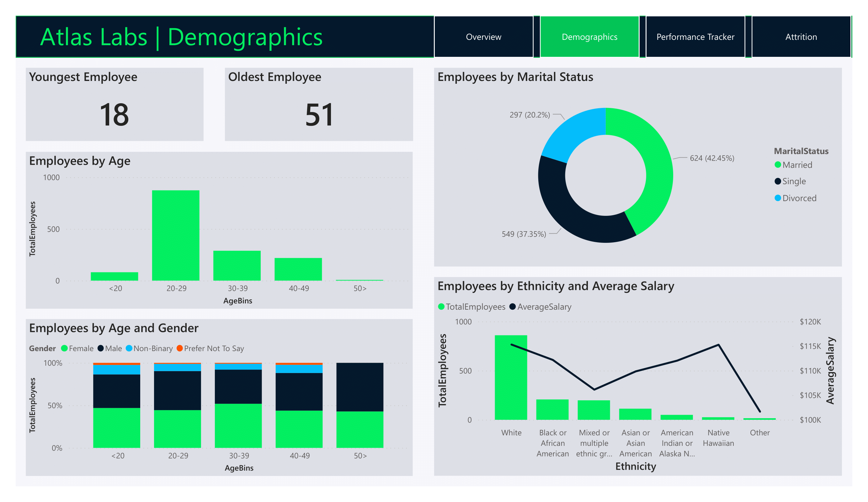868x502 pixels.
Task: Click Prefer Not To Say legend dot
Action: click(x=179, y=348)
